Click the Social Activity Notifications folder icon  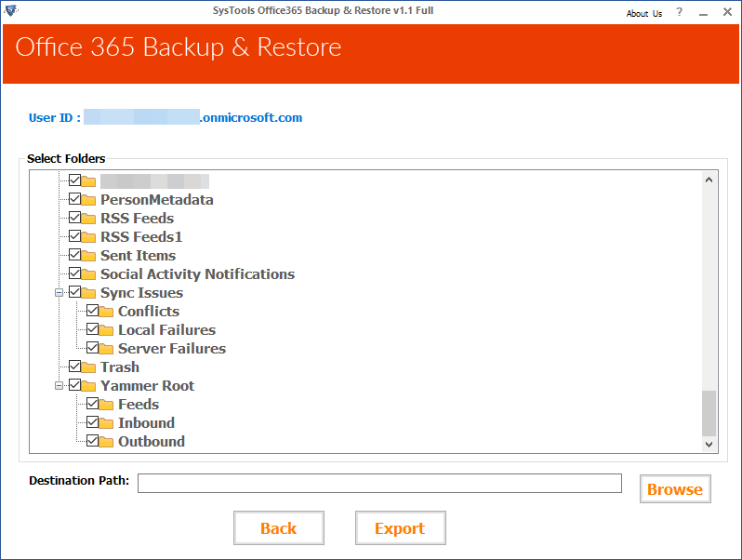tap(88, 274)
